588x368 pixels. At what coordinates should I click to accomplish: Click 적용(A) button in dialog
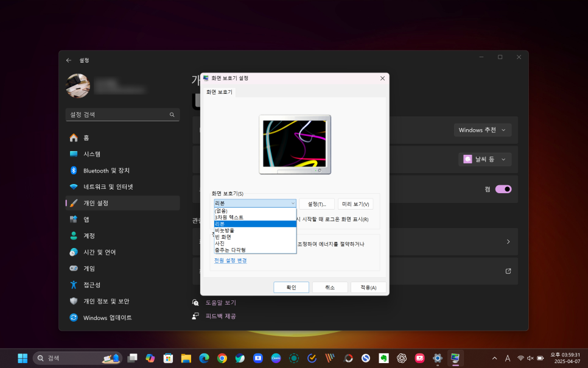click(x=368, y=287)
